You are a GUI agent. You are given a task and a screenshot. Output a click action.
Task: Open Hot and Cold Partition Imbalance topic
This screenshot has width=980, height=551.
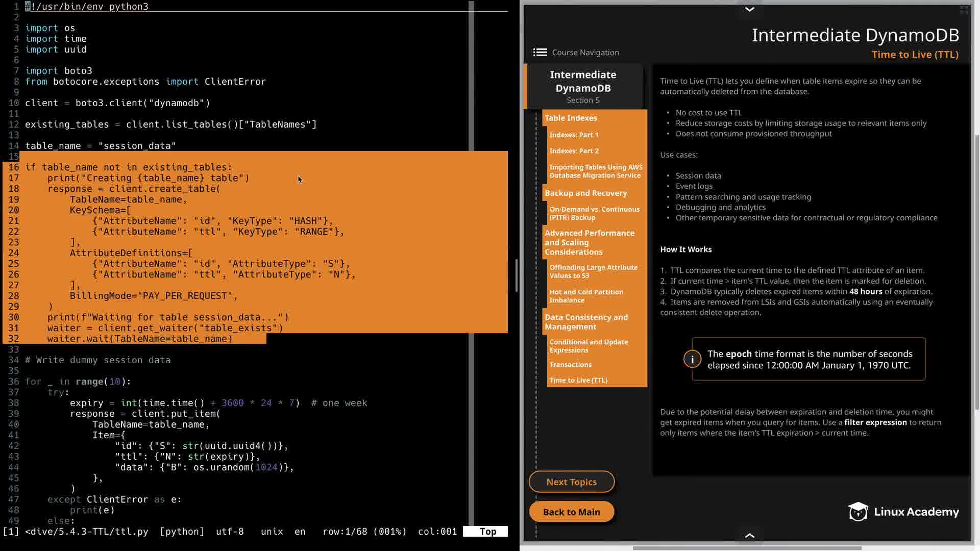point(586,296)
